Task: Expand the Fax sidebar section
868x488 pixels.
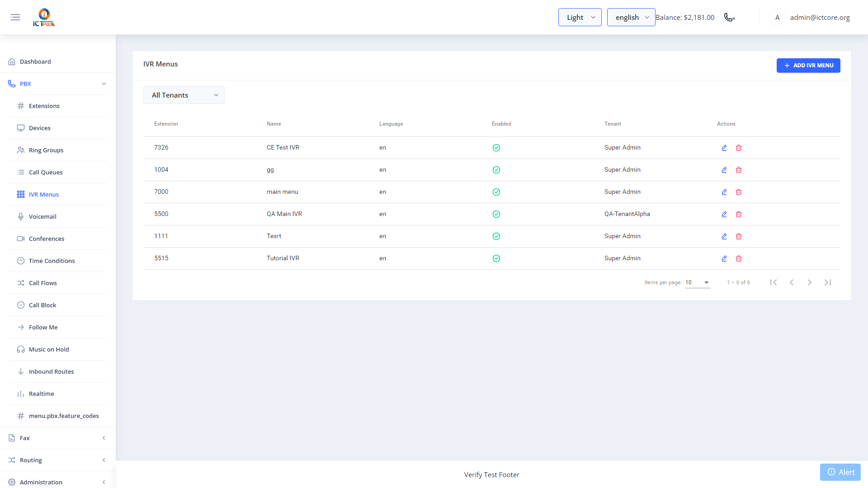Action: [x=58, y=438]
